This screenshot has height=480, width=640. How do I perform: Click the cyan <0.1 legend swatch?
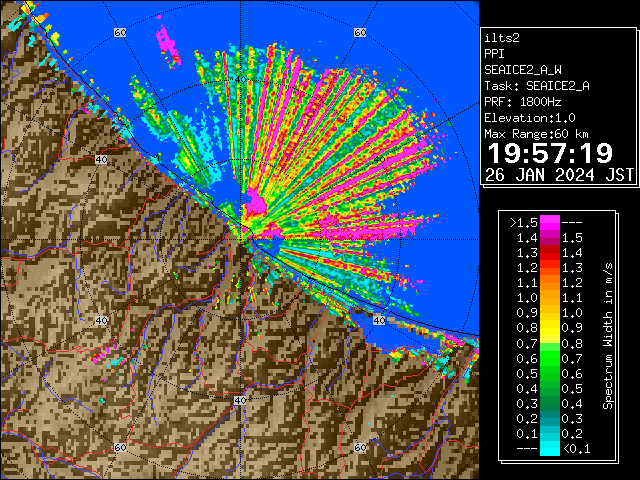(x=550, y=448)
